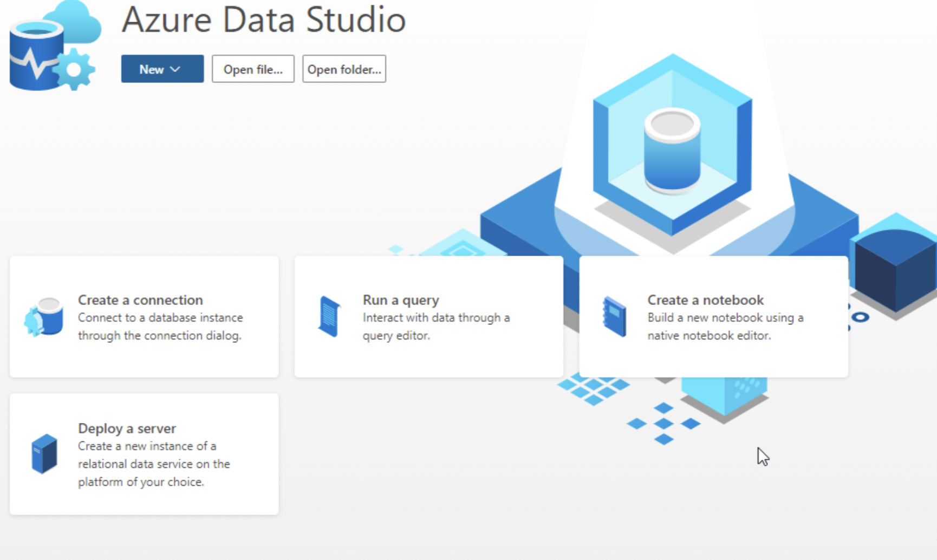Image resolution: width=937 pixels, height=560 pixels.
Task: Click the Deploy a server card
Action: pos(144,454)
